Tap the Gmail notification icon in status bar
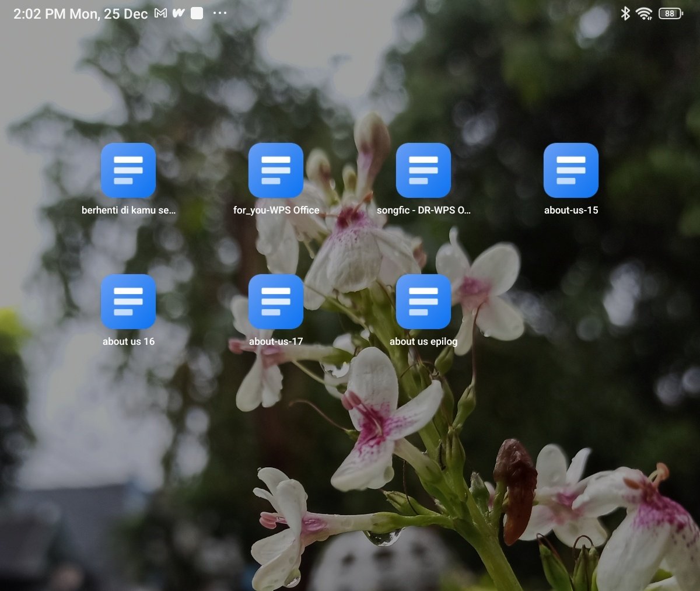 click(160, 13)
